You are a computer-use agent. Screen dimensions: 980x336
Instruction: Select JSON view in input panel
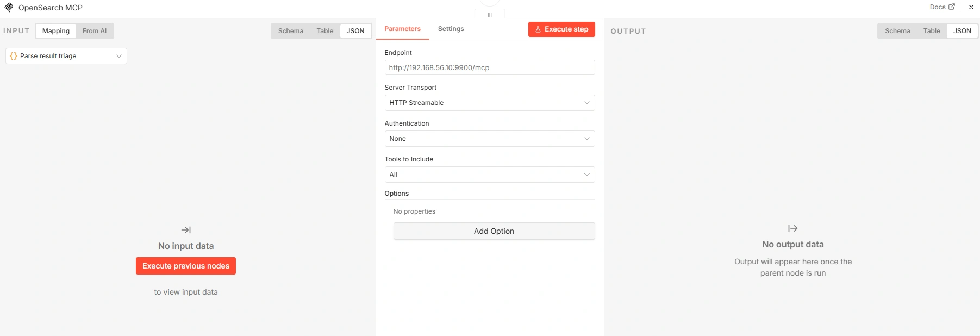(355, 31)
